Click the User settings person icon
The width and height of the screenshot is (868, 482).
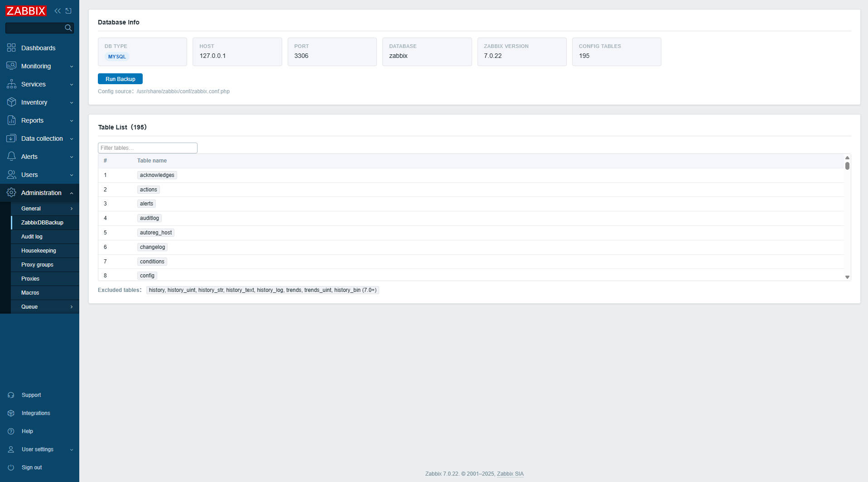pos(11,449)
